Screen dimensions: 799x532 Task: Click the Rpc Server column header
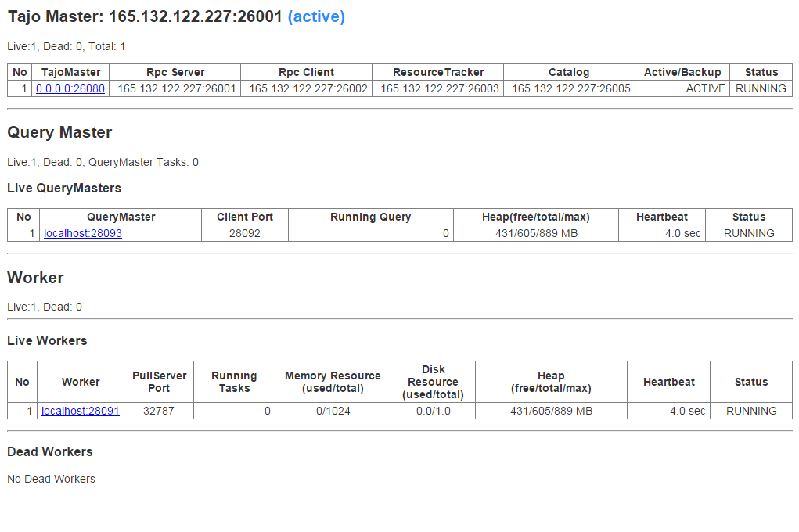[x=175, y=72]
